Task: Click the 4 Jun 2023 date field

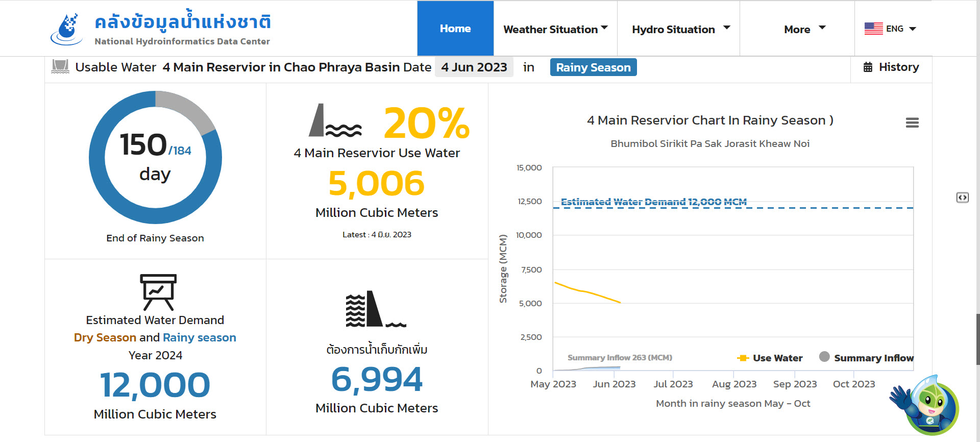Action: (474, 67)
